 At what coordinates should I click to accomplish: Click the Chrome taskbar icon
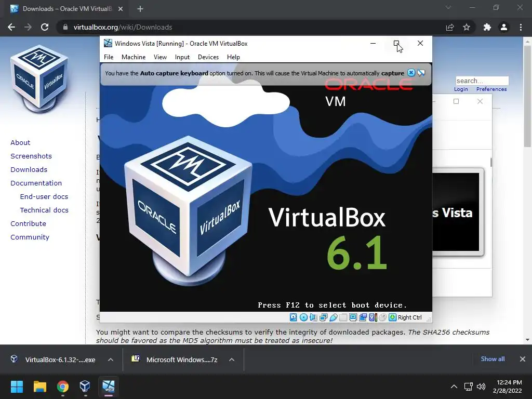(63, 387)
